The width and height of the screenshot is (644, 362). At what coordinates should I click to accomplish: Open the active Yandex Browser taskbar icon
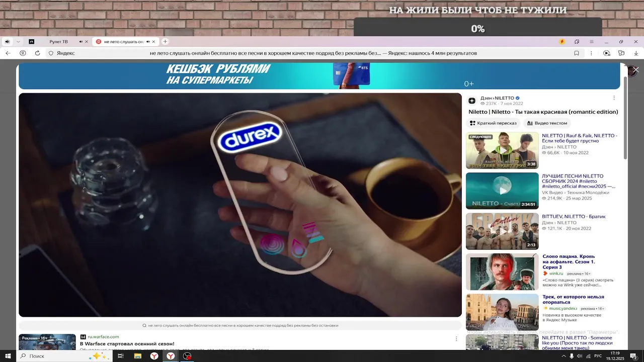point(171,356)
